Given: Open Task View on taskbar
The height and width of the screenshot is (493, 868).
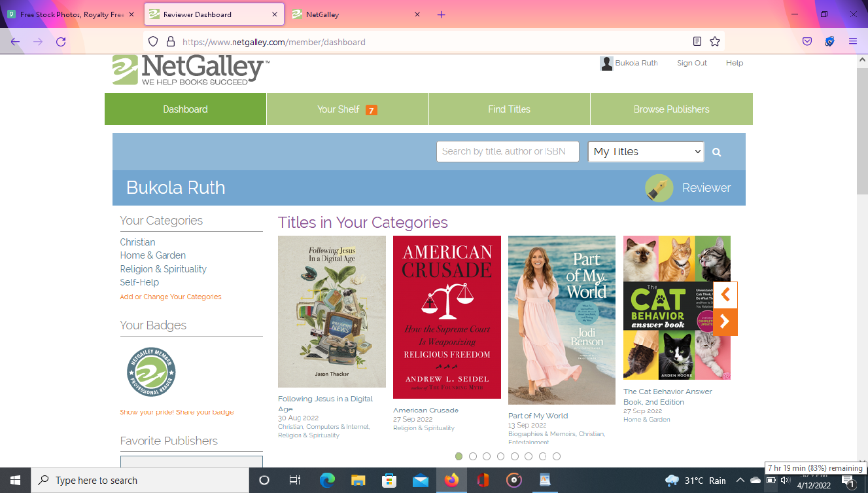Looking at the screenshot, I should click(x=294, y=481).
